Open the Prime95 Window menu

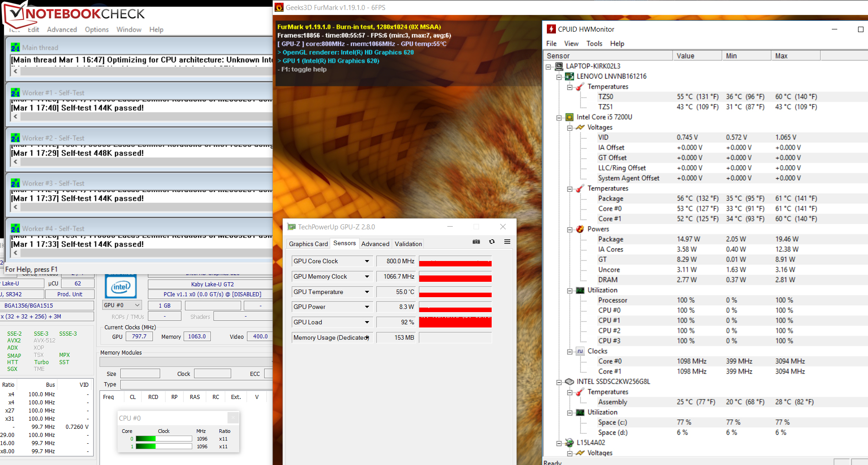click(x=129, y=29)
